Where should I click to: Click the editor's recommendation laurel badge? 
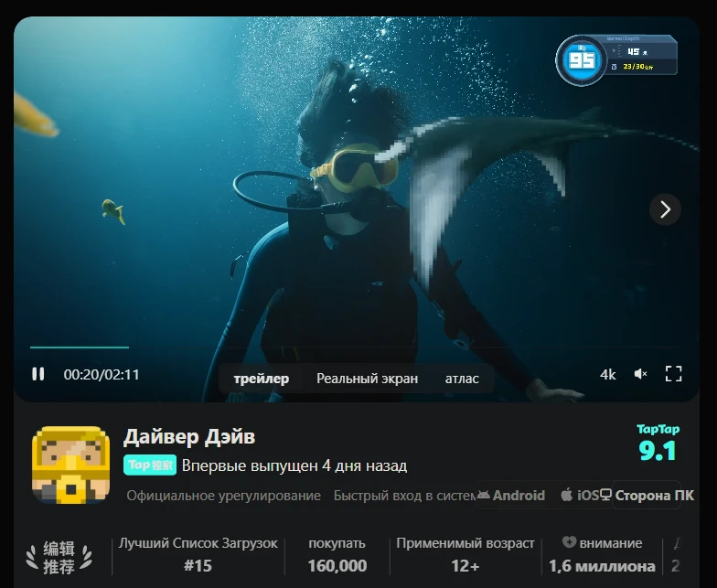pos(59,558)
